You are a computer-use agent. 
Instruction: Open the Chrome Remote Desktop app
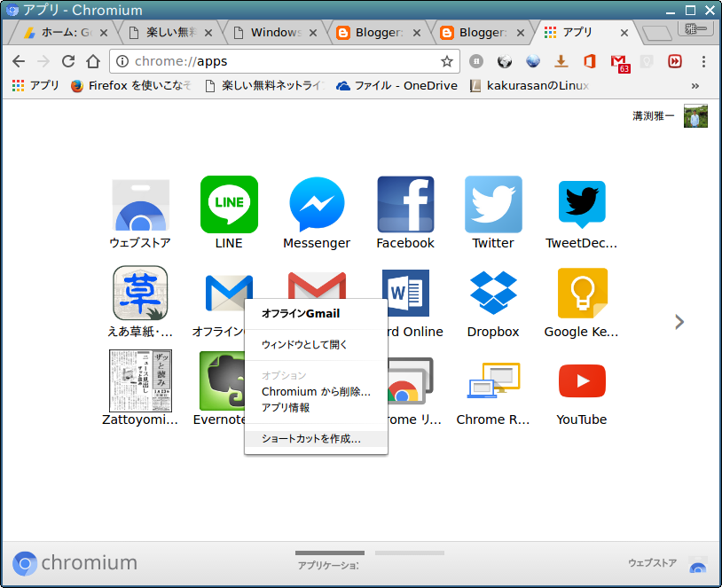[493, 380]
